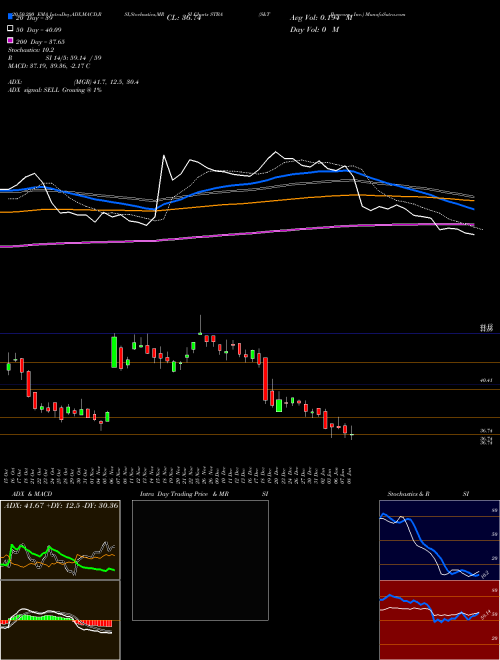Viewport: 500px width, 660px height.
Task: Click inside the empty Intra Day Trading chart box
Action: tap(200, 560)
